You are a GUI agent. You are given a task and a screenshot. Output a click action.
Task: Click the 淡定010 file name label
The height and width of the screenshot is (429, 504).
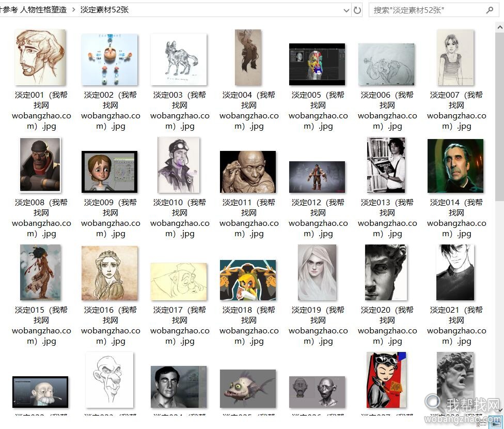(x=180, y=218)
